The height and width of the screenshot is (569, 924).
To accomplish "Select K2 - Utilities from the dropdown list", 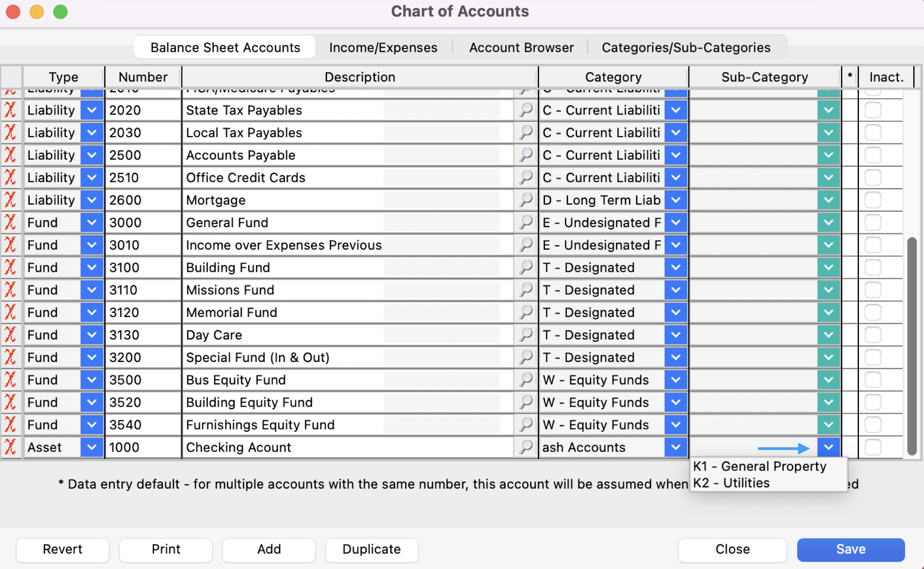I will point(731,483).
